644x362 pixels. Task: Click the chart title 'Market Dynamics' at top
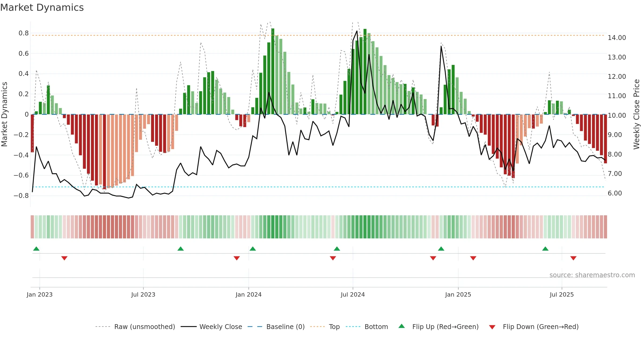pyautogui.click(x=42, y=8)
